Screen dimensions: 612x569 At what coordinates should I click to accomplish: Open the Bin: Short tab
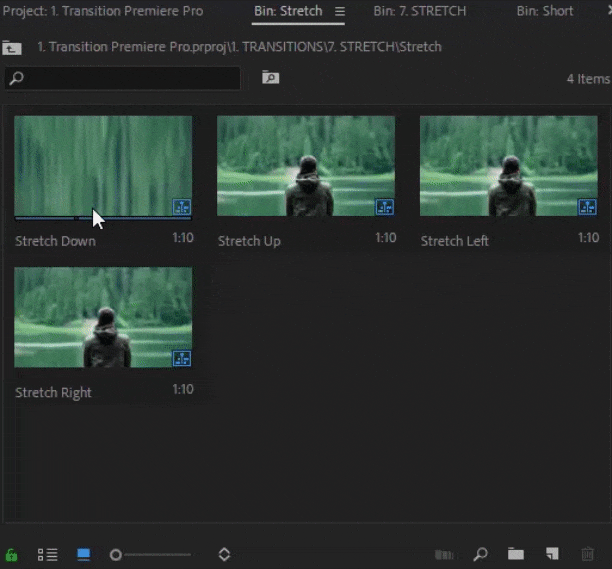(544, 12)
